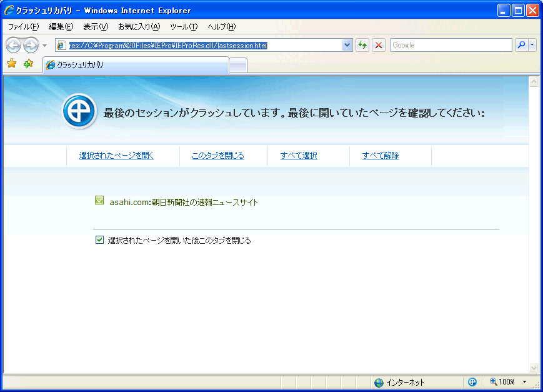Image resolution: width=543 pixels, height=392 pixels.
Task: Click the IE icon in the title bar
Action: coord(9,11)
